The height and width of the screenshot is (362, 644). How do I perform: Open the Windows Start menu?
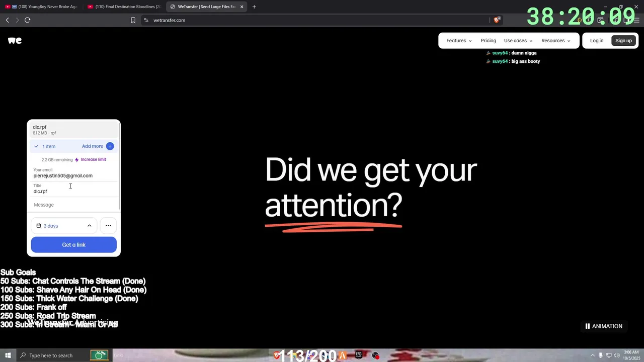tap(8, 355)
